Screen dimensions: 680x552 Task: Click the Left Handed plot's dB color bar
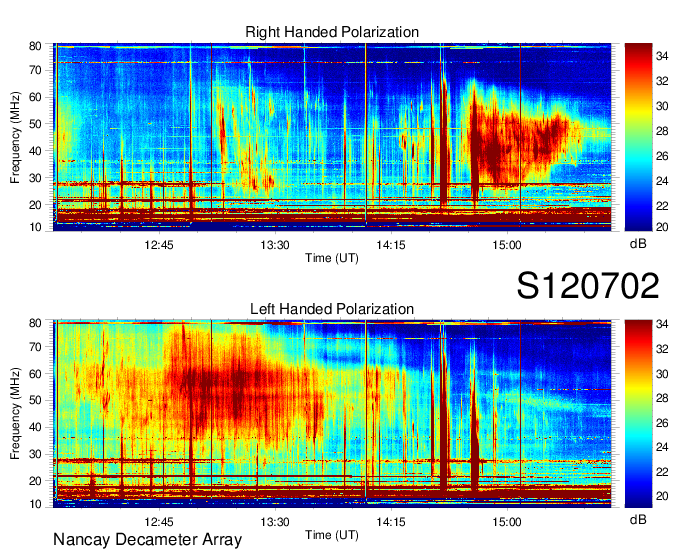point(638,414)
